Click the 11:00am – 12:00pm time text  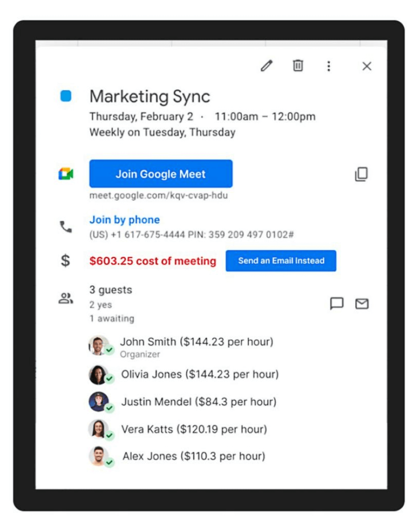click(x=265, y=117)
